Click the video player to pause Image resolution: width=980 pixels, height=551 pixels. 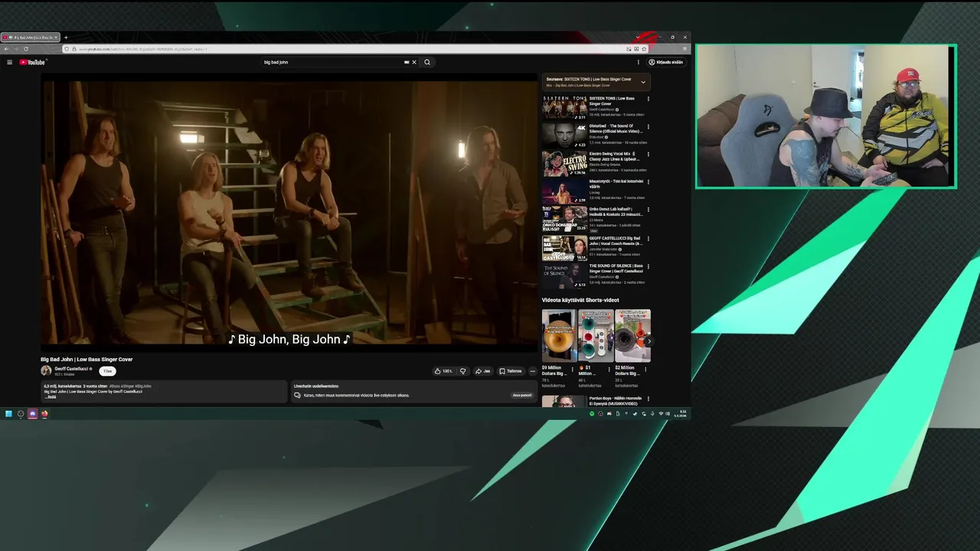(289, 212)
